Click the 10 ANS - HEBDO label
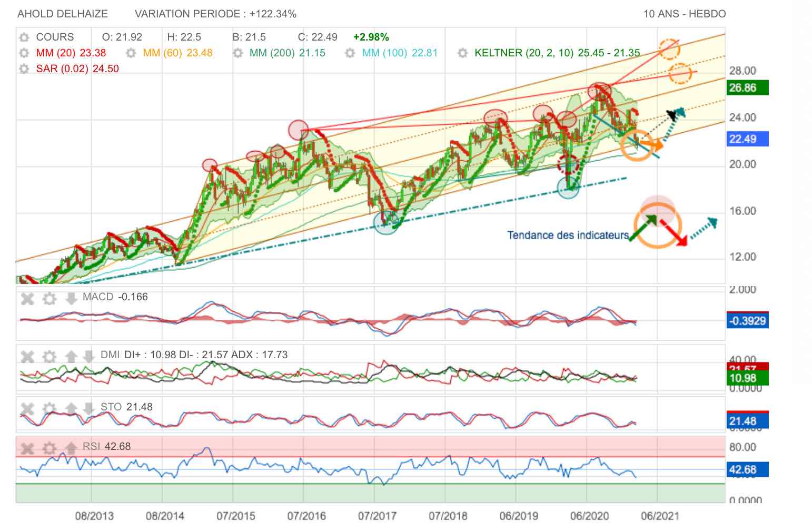The width and height of the screenshot is (812, 530). coord(685,14)
